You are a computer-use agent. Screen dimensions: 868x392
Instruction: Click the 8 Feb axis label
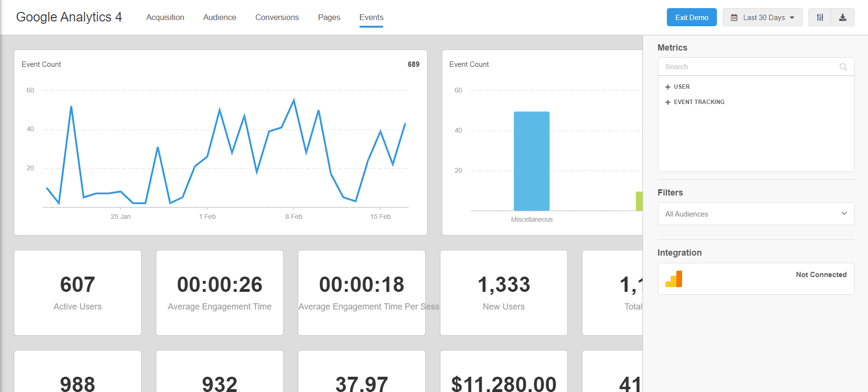click(x=294, y=217)
